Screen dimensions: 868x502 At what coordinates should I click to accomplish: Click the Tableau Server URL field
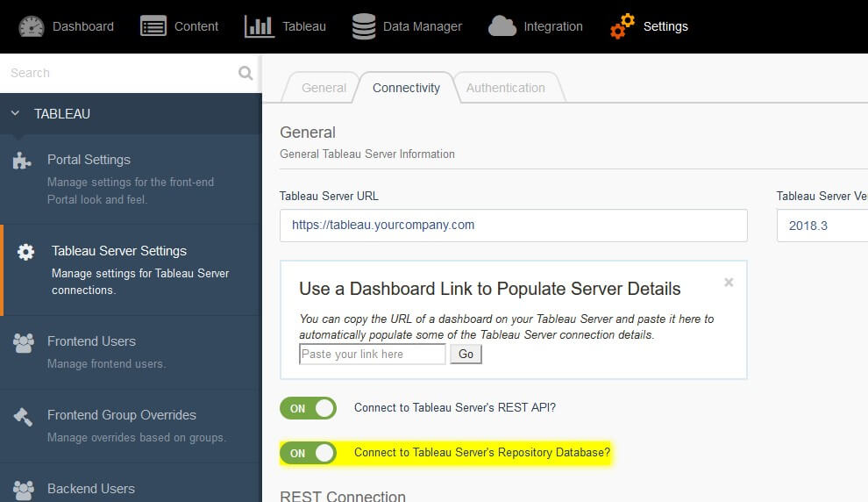pos(514,226)
